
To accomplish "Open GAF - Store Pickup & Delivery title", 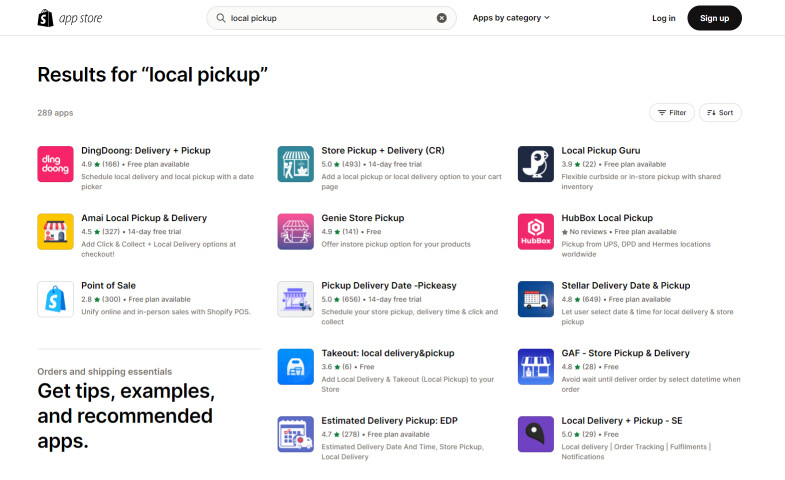I will [625, 353].
